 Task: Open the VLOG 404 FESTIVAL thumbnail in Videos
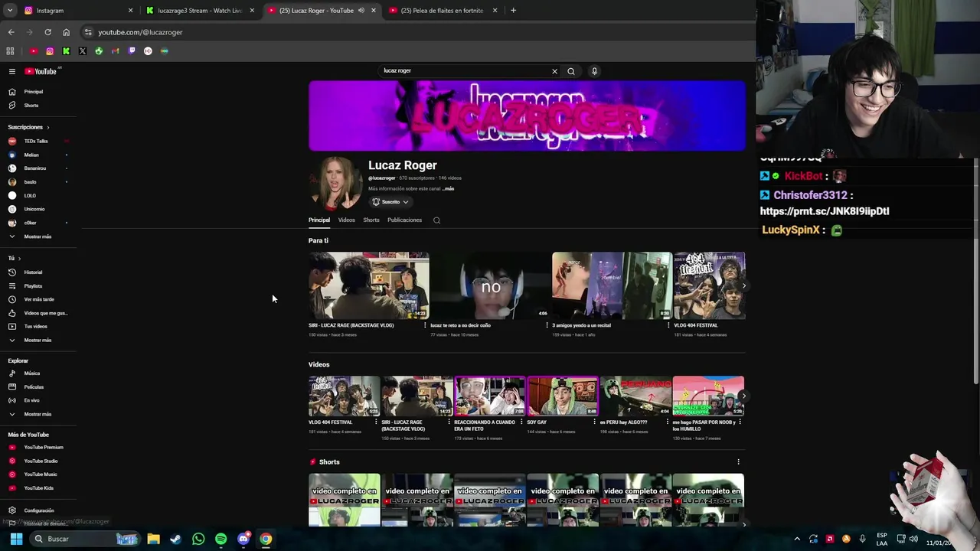coord(344,396)
